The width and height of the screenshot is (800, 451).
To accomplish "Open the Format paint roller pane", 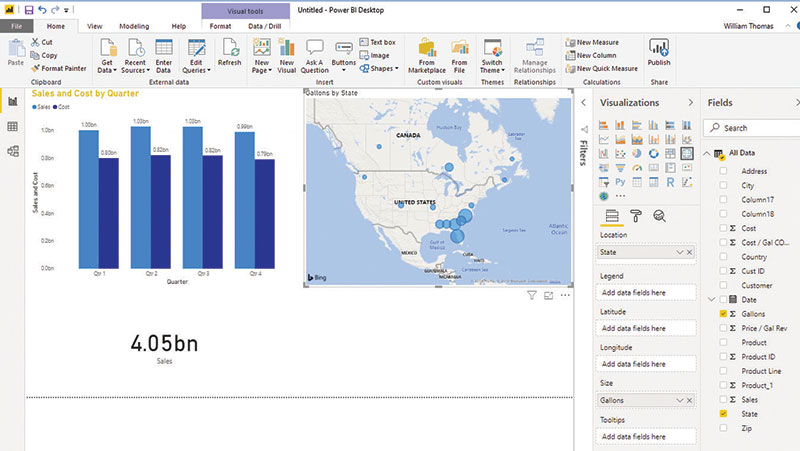I will point(636,215).
